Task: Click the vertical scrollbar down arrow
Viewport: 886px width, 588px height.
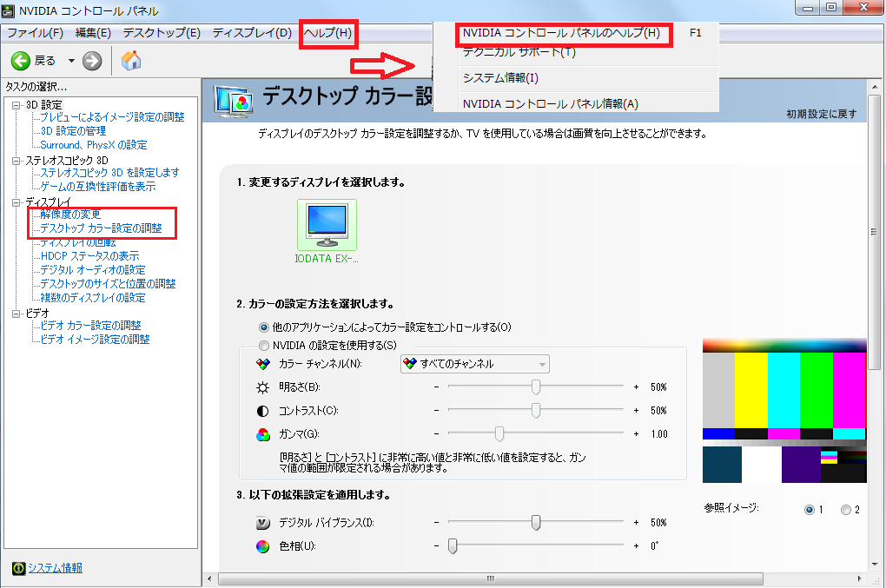Action: [875, 565]
